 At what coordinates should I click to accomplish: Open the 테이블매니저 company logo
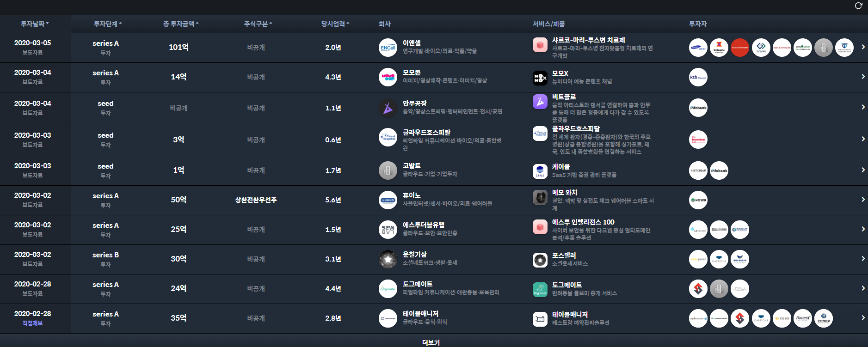(x=388, y=318)
